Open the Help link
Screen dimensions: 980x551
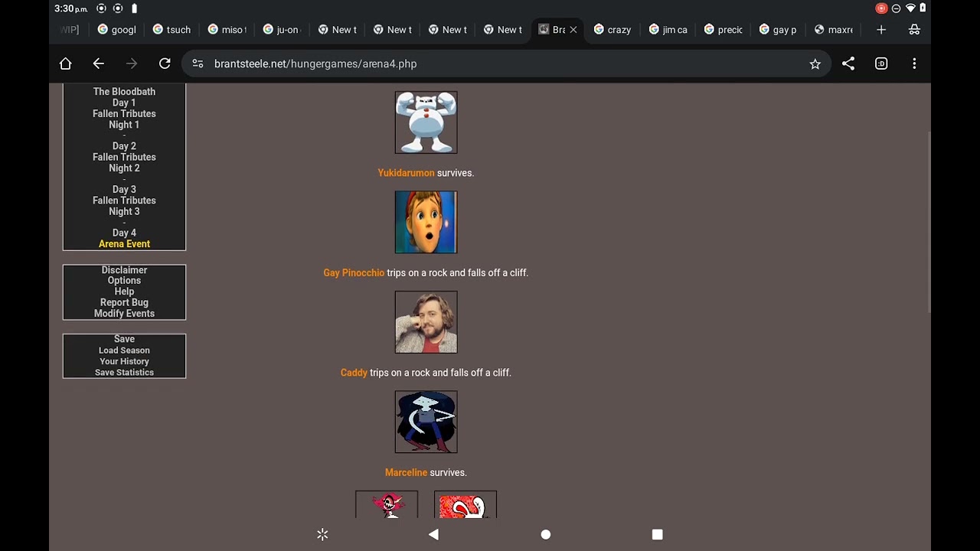[x=124, y=292]
